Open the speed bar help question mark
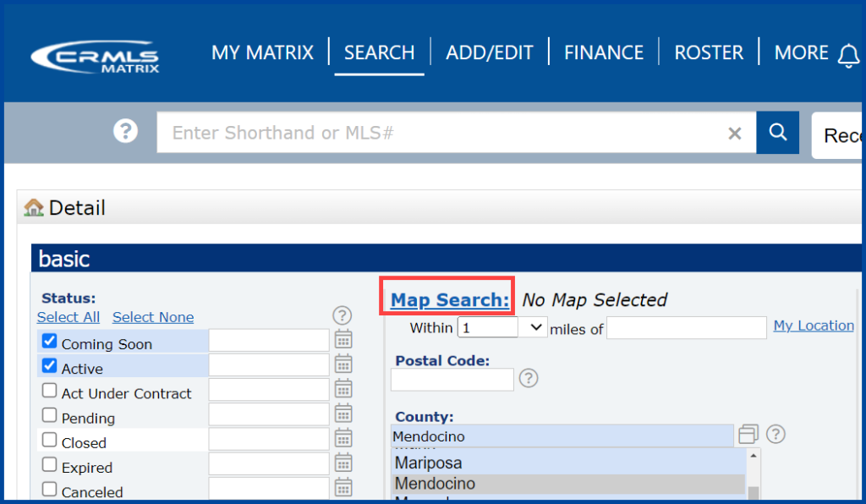 pos(125,131)
